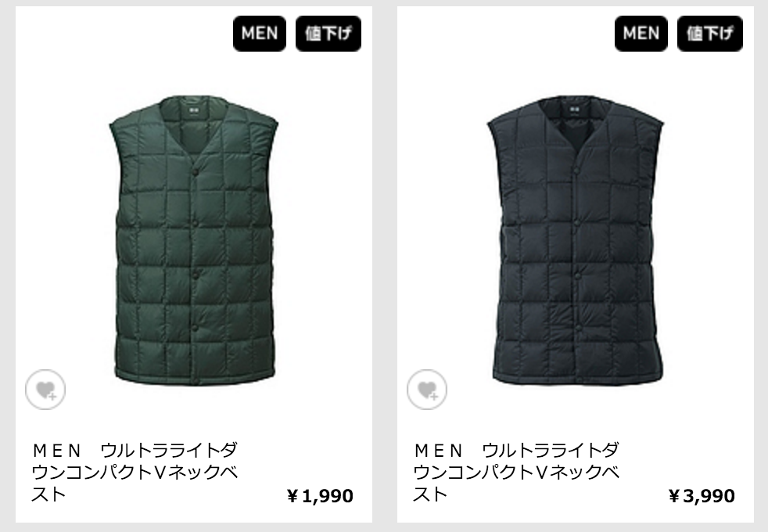Image resolution: width=768 pixels, height=532 pixels.
Task: Select the 値下げ badge above the green vest
Action: click(328, 34)
